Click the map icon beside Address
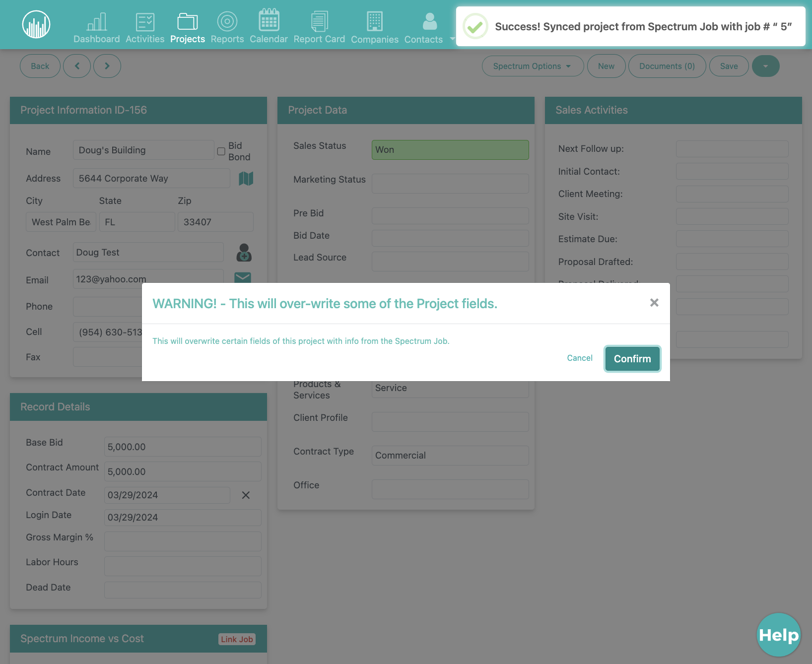 (246, 179)
